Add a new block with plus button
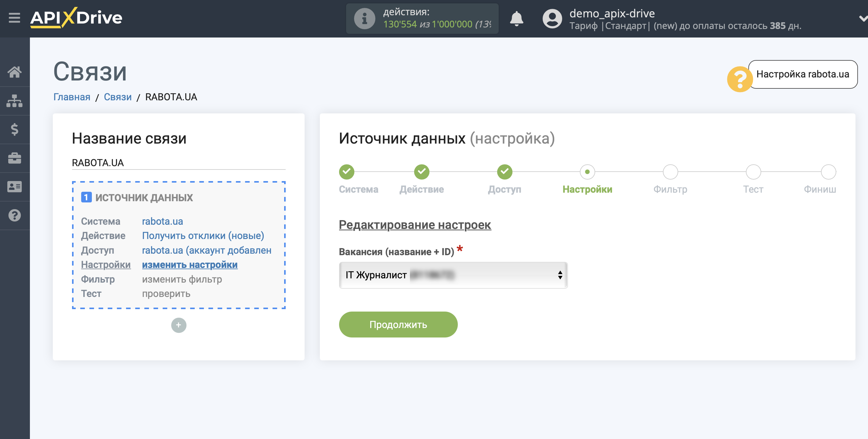 pos(179,325)
